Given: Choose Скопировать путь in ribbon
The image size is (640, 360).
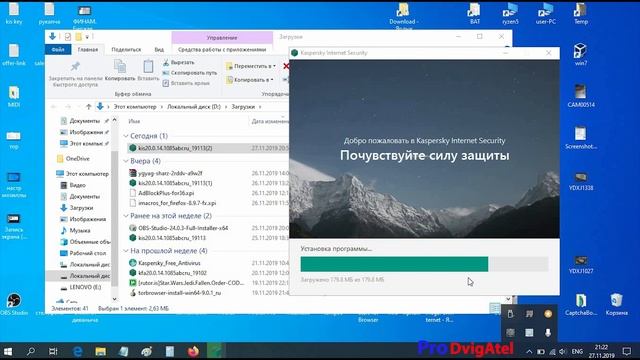Looking at the screenshot, I should pos(190,73).
